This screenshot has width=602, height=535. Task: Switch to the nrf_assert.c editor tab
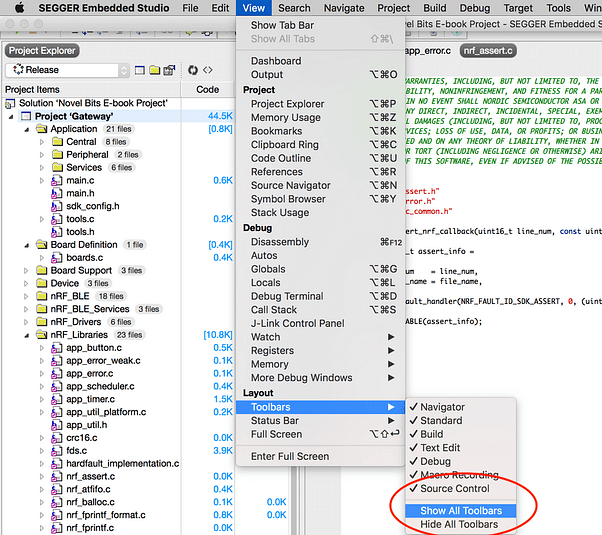tap(488, 51)
